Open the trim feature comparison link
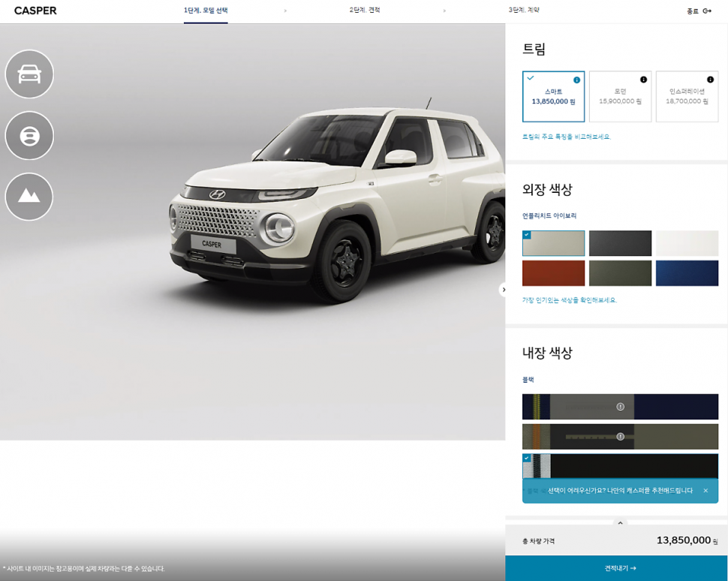The height and width of the screenshot is (581, 728). tap(567, 137)
